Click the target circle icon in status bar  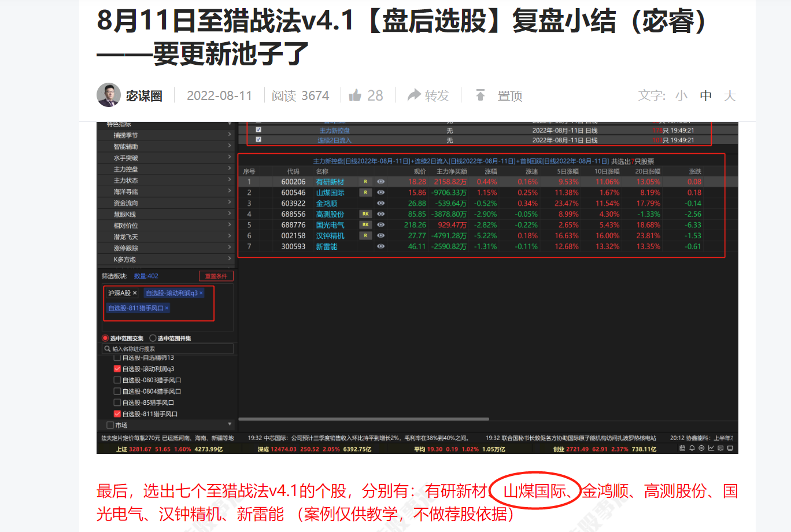[701, 449]
